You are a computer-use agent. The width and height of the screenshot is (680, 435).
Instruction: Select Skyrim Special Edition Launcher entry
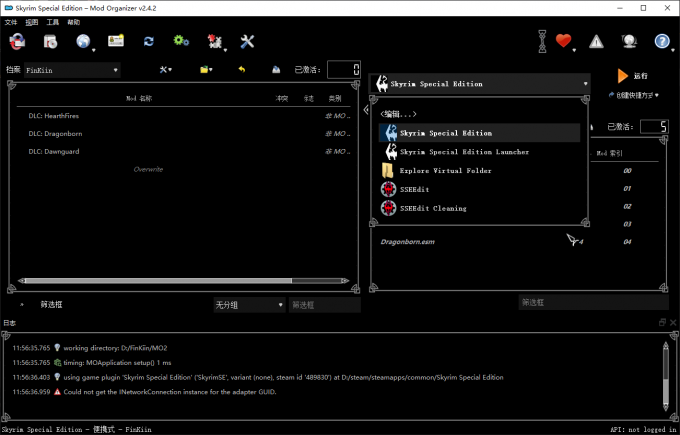click(x=479, y=152)
